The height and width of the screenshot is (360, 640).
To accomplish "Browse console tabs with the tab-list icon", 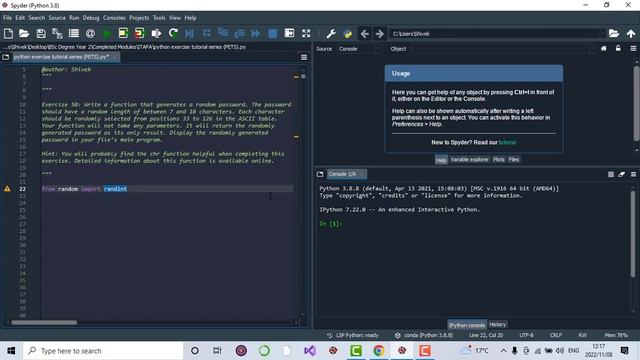I will pos(320,174).
